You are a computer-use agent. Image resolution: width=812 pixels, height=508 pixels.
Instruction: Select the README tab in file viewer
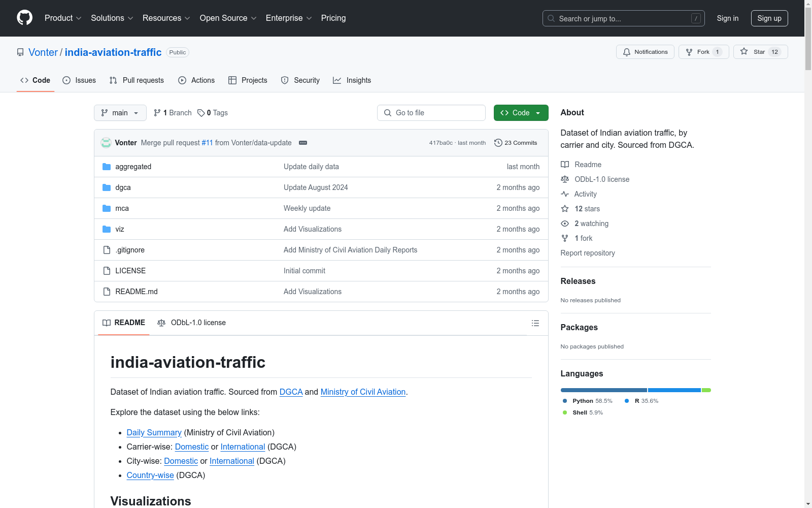tap(124, 323)
